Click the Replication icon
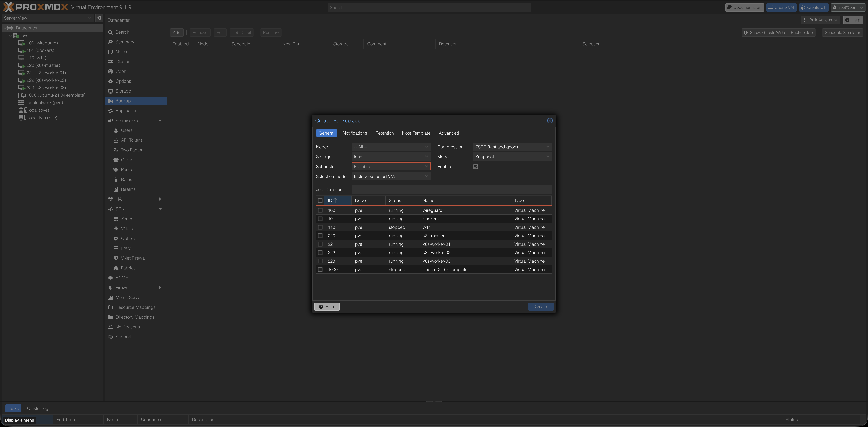This screenshot has width=868, height=427. click(x=111, y=111)
